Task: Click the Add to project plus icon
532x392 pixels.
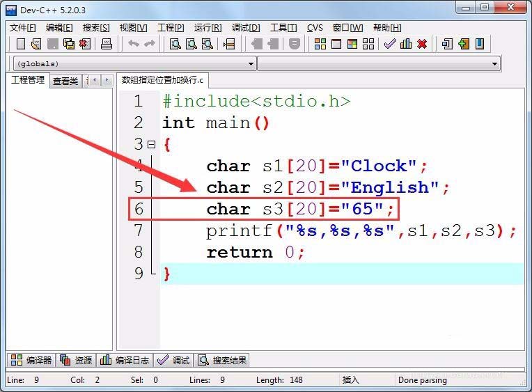Action: click(464, 44)
